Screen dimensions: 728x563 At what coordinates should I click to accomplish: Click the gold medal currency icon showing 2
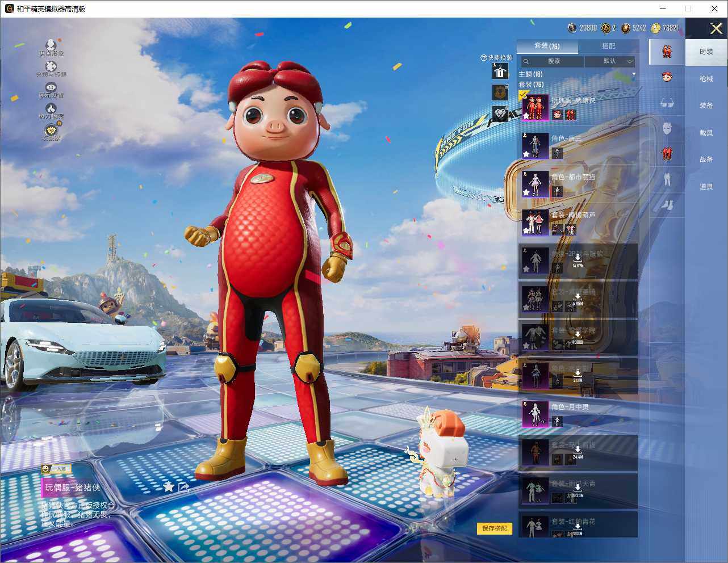tap(605, 28)
